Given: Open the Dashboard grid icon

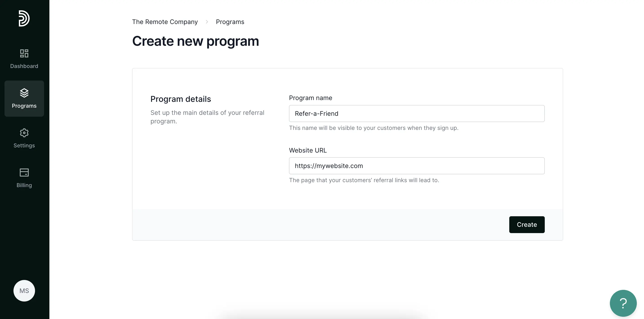Looking at the screenshot, I should (x=24, y=53).
